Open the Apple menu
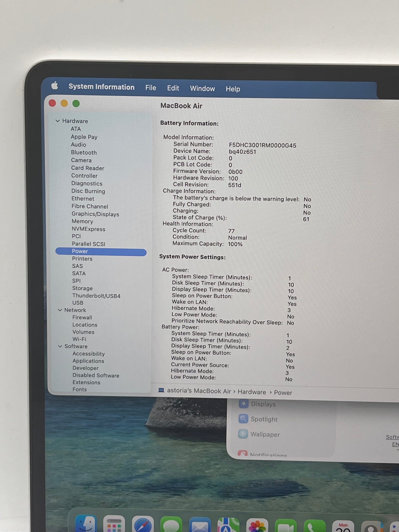Viewport: 399px width, 532px height. 55,86
